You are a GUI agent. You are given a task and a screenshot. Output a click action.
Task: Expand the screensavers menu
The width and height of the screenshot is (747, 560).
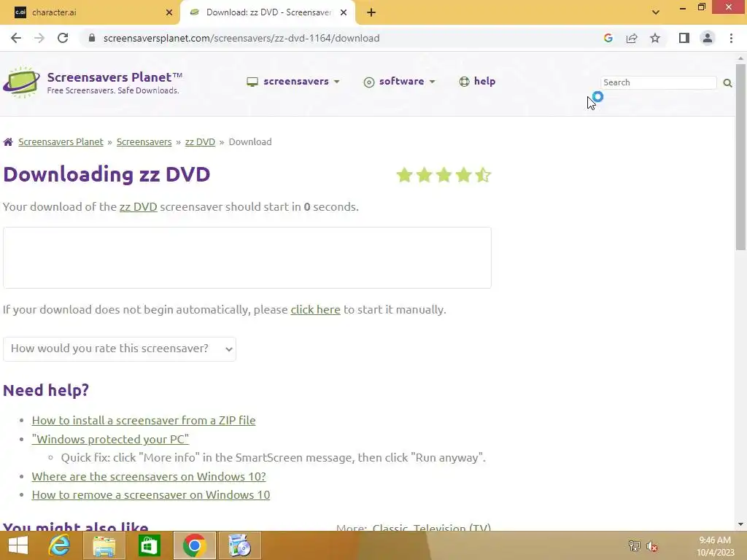pos(293,82)
